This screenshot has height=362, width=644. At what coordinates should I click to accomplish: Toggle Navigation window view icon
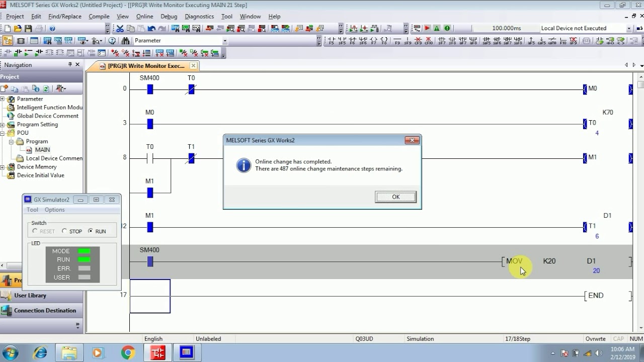[x=8, y=41]
